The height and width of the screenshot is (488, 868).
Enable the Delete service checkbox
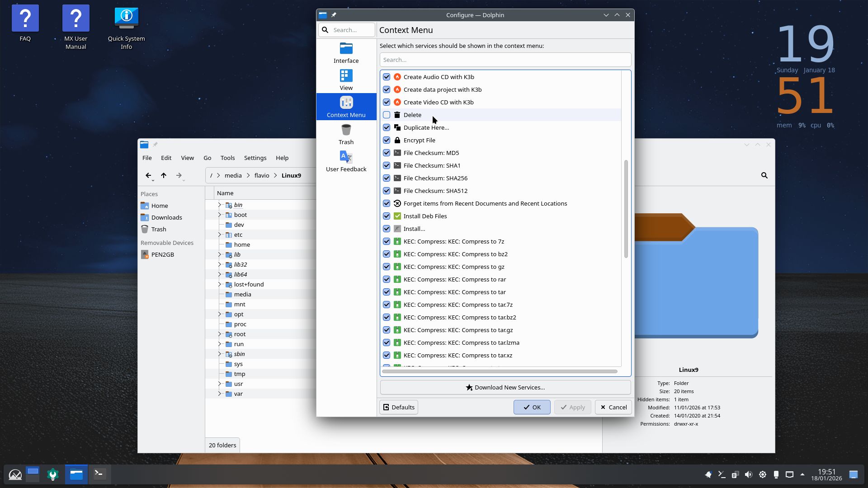[387, 115]
